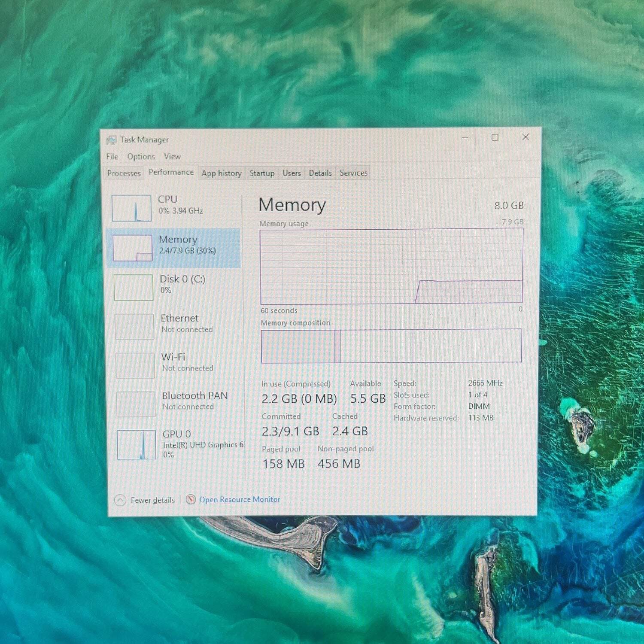Select the Bluetooth PAN graph thumbnail
Viewport: 644px width, 644px height.
pyautogui.click(x=136, y=404)
